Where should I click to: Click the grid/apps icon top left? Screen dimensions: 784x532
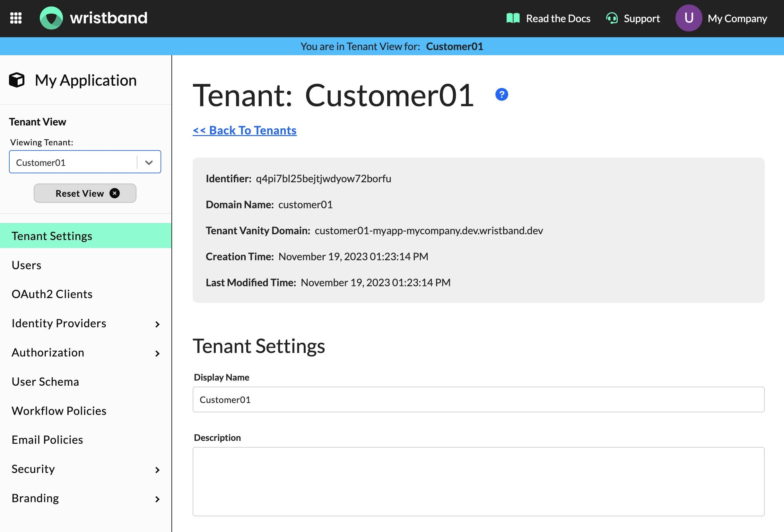pyautogui.click(x=17, y=18)
